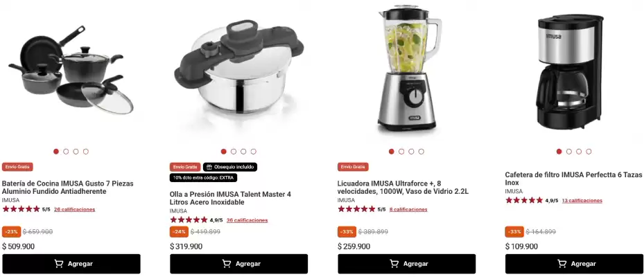Open the Batería de Cocina cookware set image

coord(71,70)
